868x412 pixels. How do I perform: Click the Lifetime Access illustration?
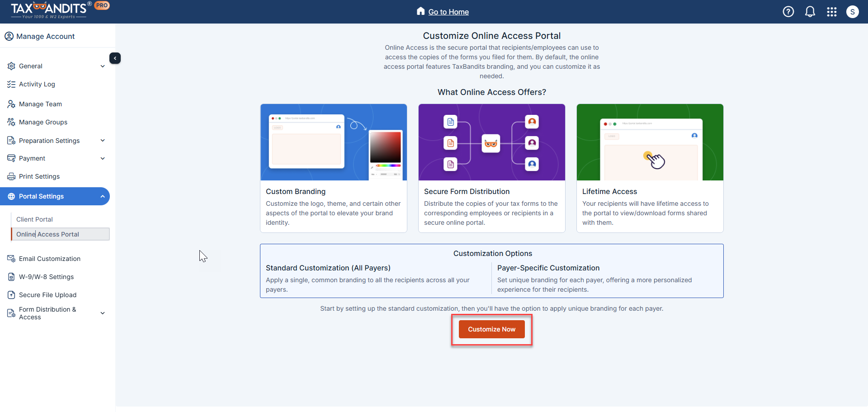tap(650, 142)
